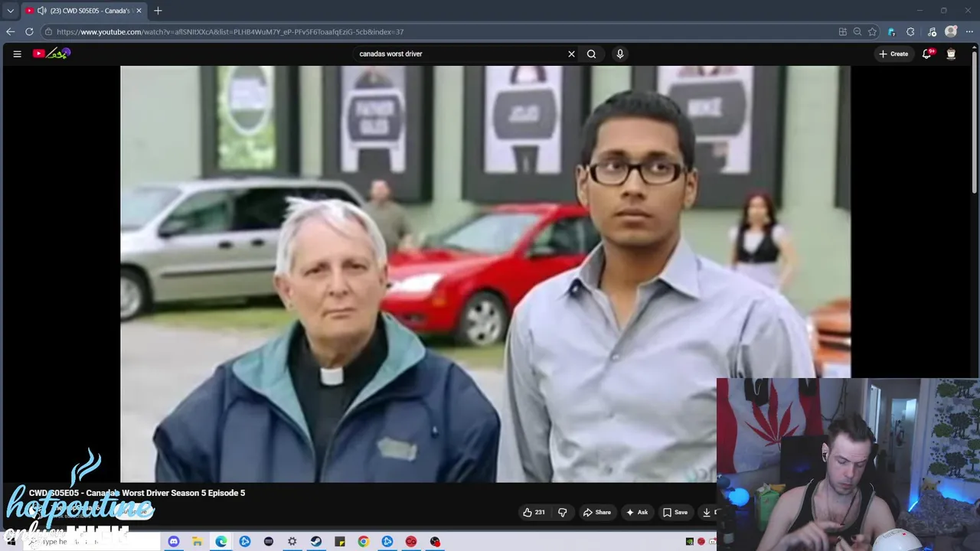Click the Windows taskbar search box
Screen dimensions: 980x551
[92, 542]
